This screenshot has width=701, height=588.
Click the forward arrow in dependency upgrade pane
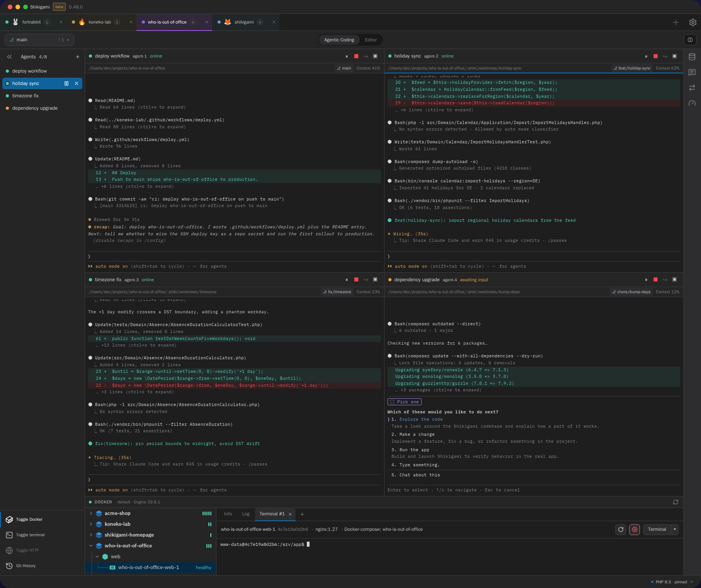[665, 280]
